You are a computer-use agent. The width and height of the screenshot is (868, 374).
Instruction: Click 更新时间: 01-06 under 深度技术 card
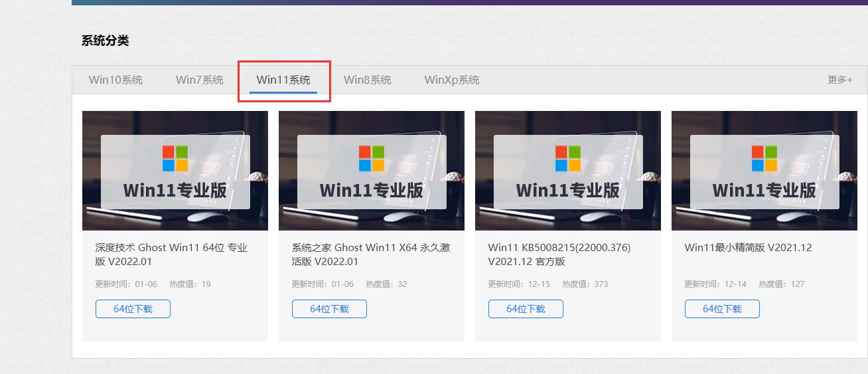pos(126,284)
